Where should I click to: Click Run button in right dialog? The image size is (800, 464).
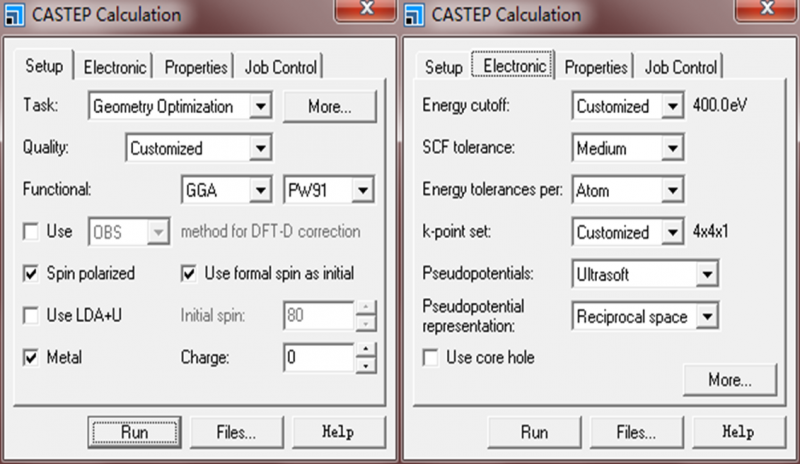tap(534, 432)
